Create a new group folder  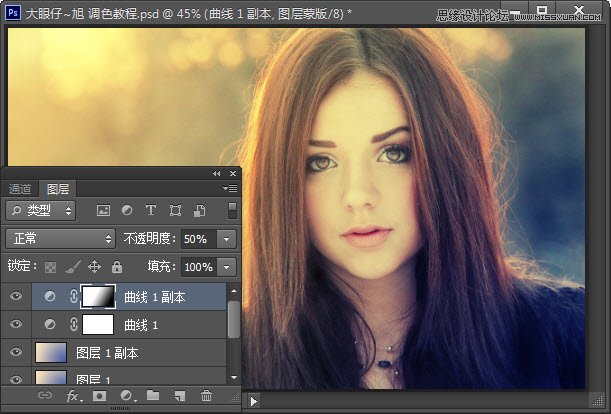point(153,397)
